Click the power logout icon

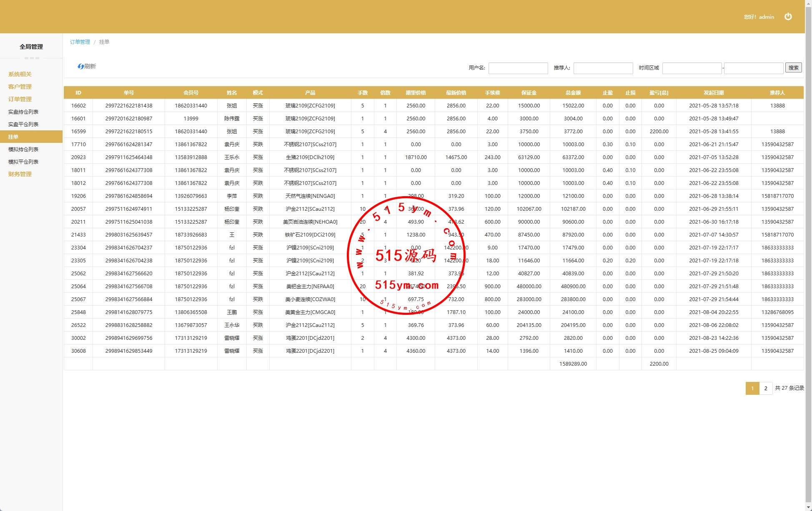tap(788, 17)
